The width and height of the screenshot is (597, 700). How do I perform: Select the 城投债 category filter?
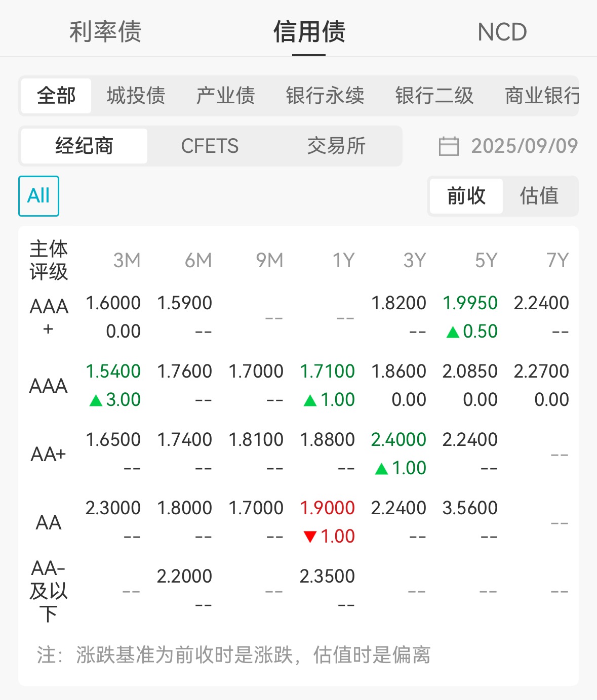(136, 96)
